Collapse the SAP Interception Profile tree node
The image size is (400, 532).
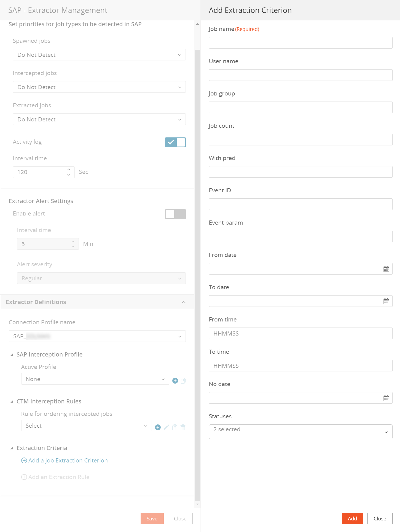(12, 355)
